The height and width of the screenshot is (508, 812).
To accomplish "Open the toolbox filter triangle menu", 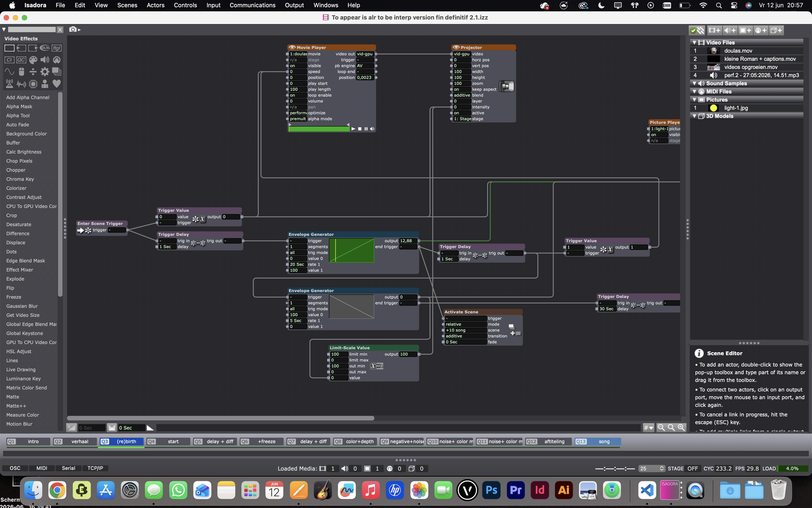I will [4, 29].
